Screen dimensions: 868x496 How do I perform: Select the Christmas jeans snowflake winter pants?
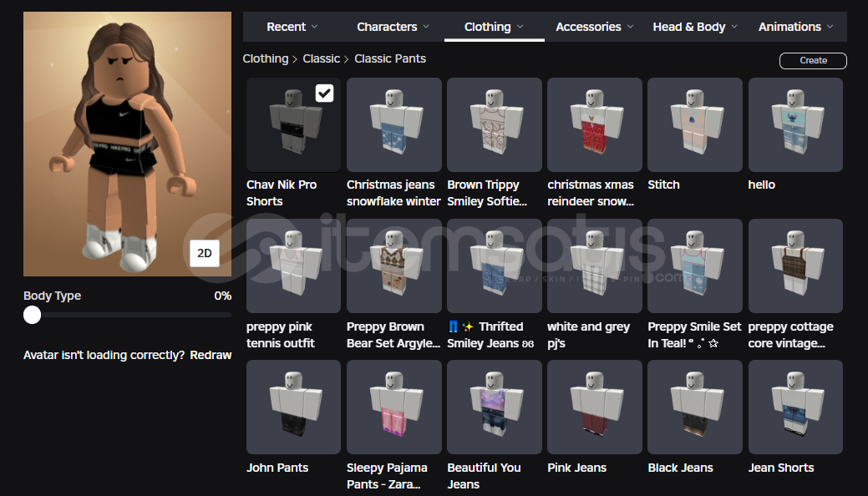(393, 125)
